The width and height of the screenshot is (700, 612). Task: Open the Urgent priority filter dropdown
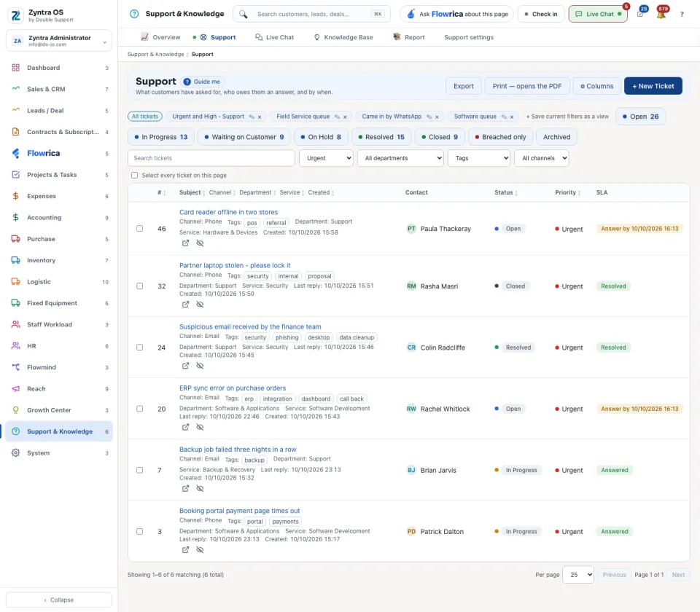[327, 158]
